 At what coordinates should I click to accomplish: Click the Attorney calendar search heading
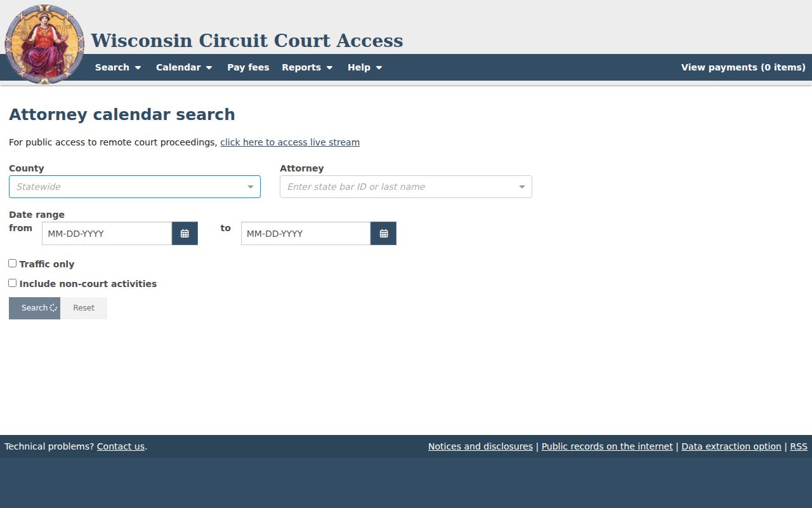point(122,115)
